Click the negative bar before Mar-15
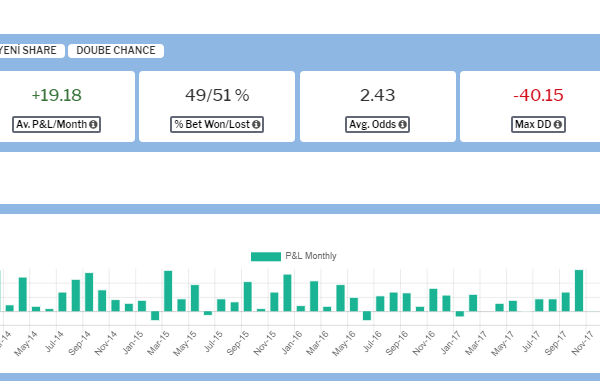 pos(155,315)
